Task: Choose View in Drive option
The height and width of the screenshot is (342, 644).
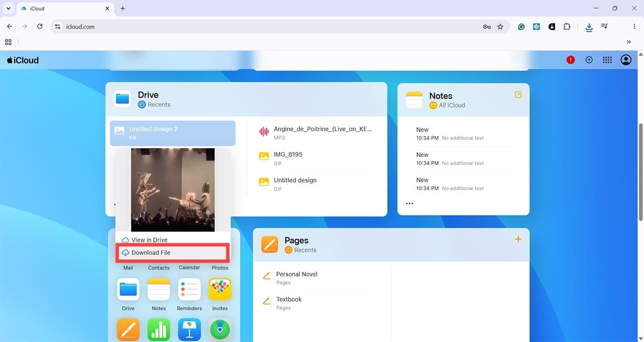Action: (x=144, y=240)
